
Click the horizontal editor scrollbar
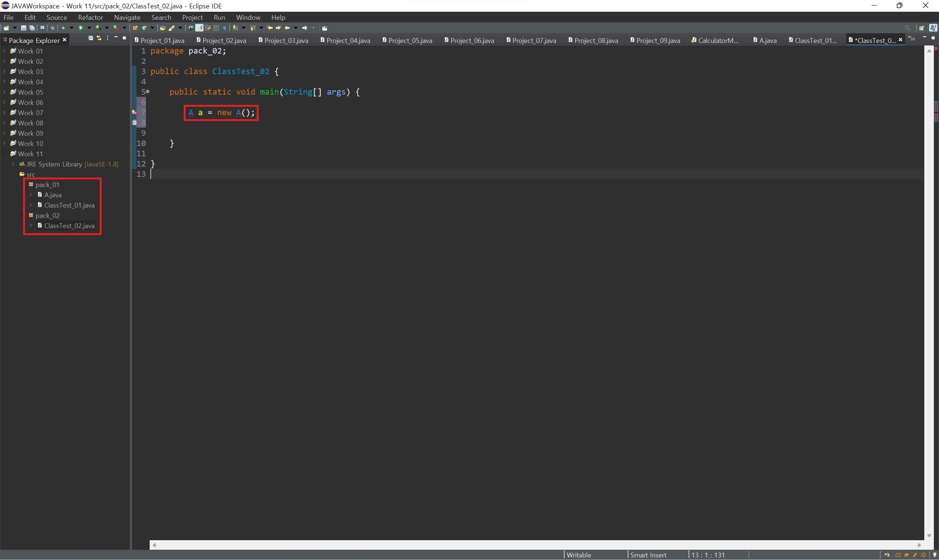536,545
